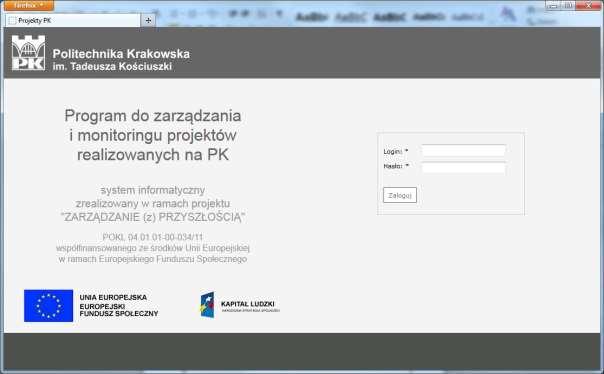Click the Politechnika Krakowska PK logo
Screen dimensions: 604x374
(x=29, y=53)
